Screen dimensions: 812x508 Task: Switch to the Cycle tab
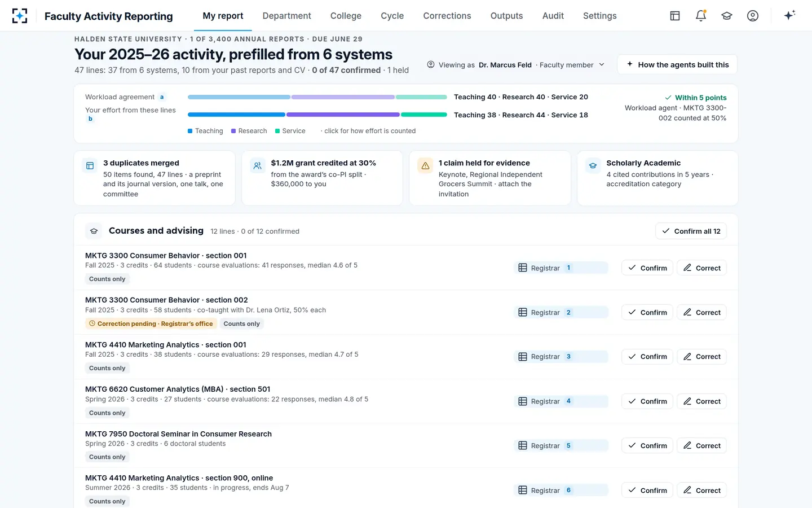point(392,16)
